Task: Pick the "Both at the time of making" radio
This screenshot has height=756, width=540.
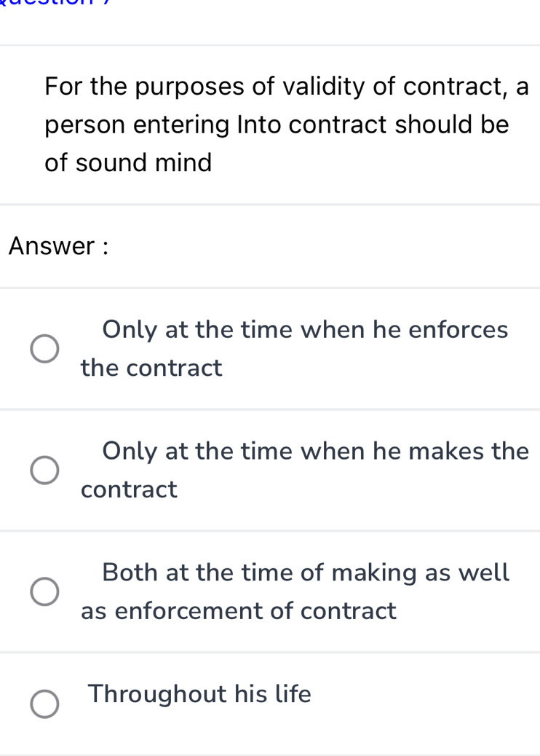Action: (x=44, y=592)
